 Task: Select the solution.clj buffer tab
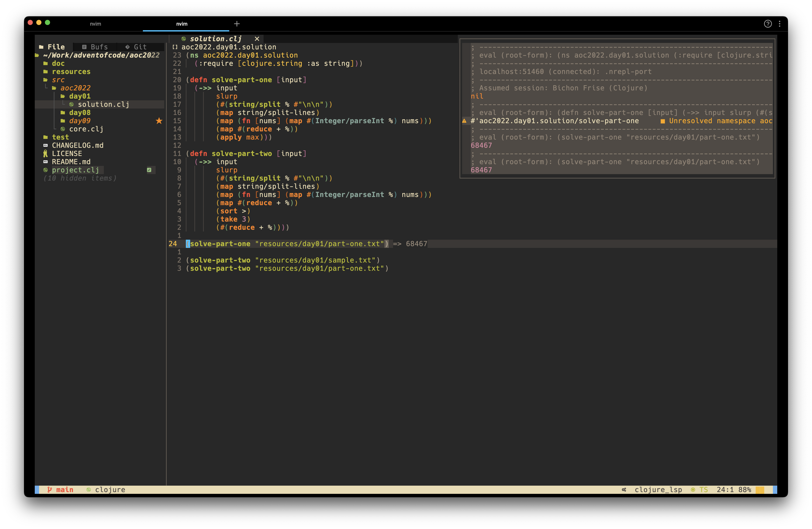point(216,39)
